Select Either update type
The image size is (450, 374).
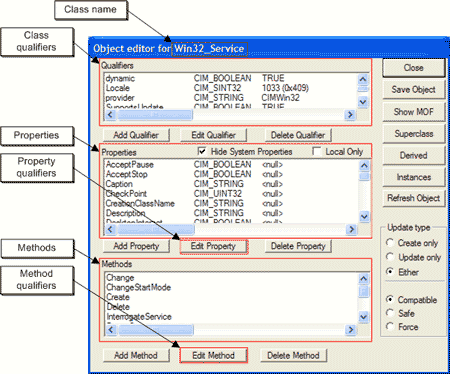[390, 271]
